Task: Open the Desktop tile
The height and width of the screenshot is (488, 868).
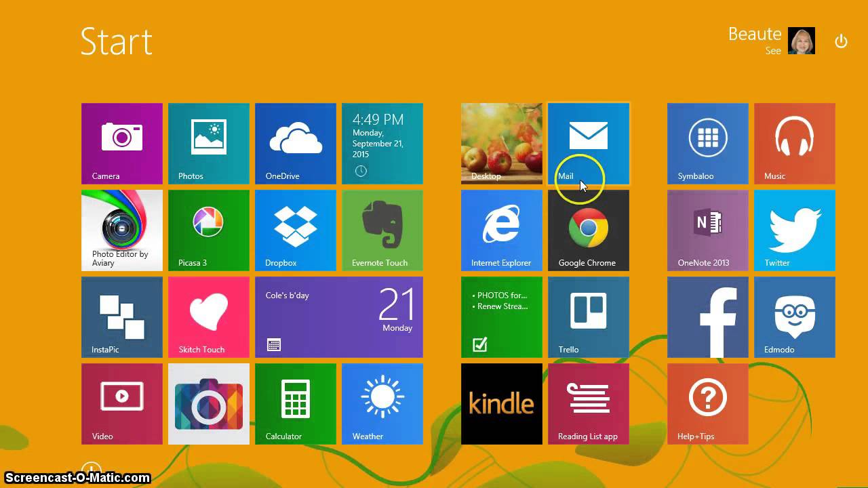Action: coord(502,144)
